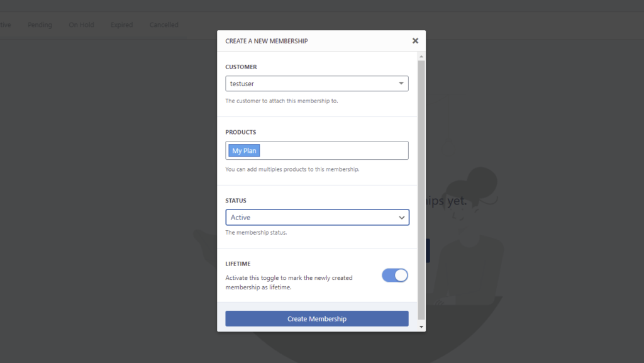
Task: Click the Status dropdown chevron
Action: pyautogui.click(x=401, y=217)
